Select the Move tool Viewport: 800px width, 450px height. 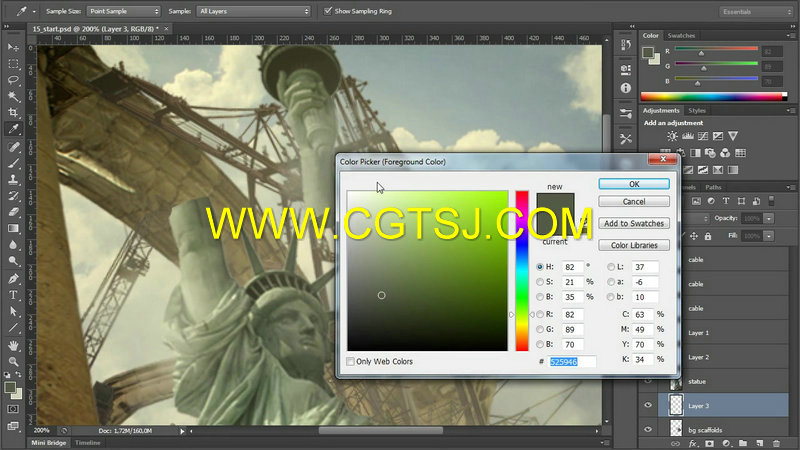tap(13, 47)
